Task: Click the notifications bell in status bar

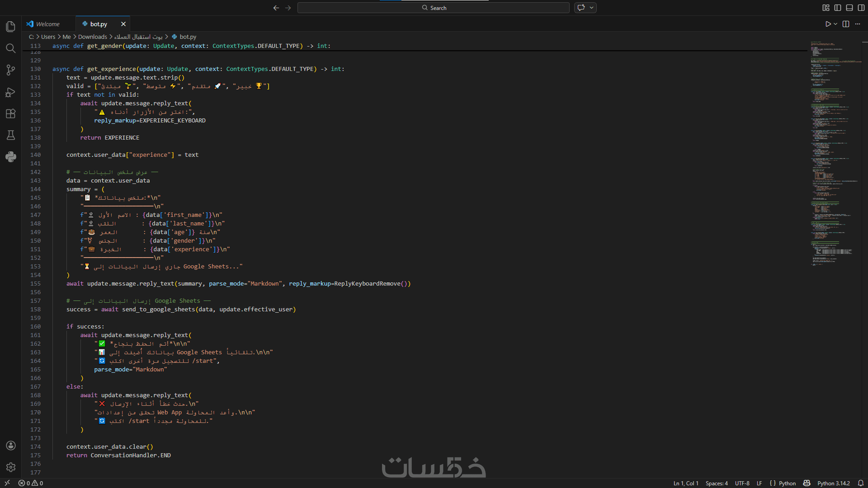Action: [x=861, y=483]
